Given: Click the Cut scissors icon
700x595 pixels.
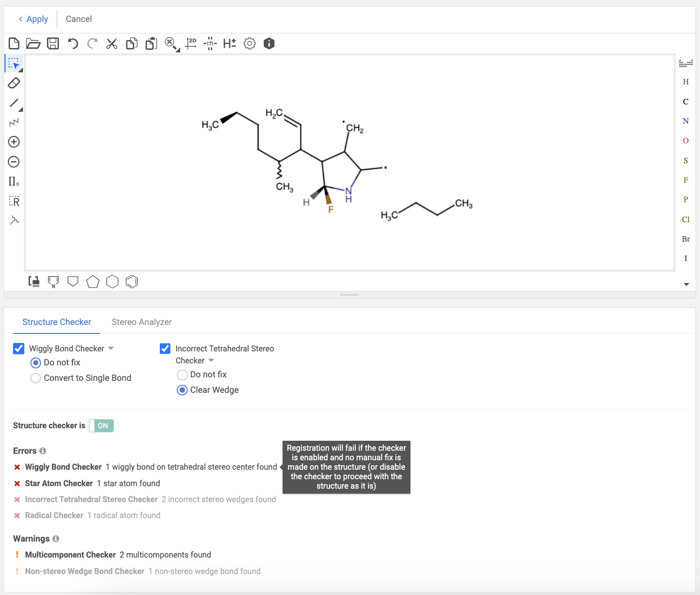Looking at the screenshot, I should (x=112, y=44).
